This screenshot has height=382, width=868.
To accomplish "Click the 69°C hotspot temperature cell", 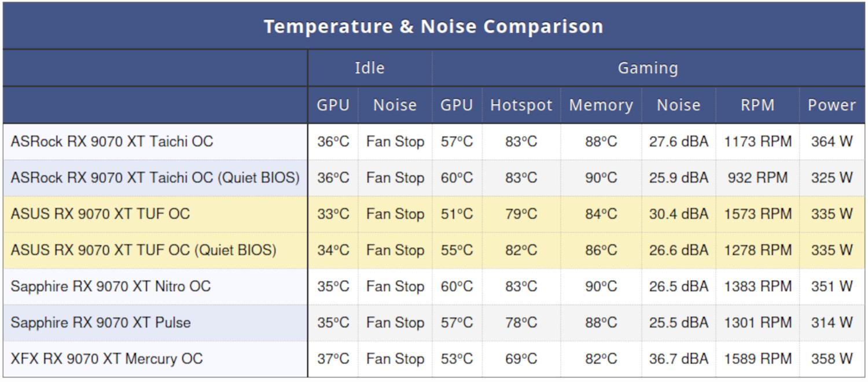I will tap(521, 358).
